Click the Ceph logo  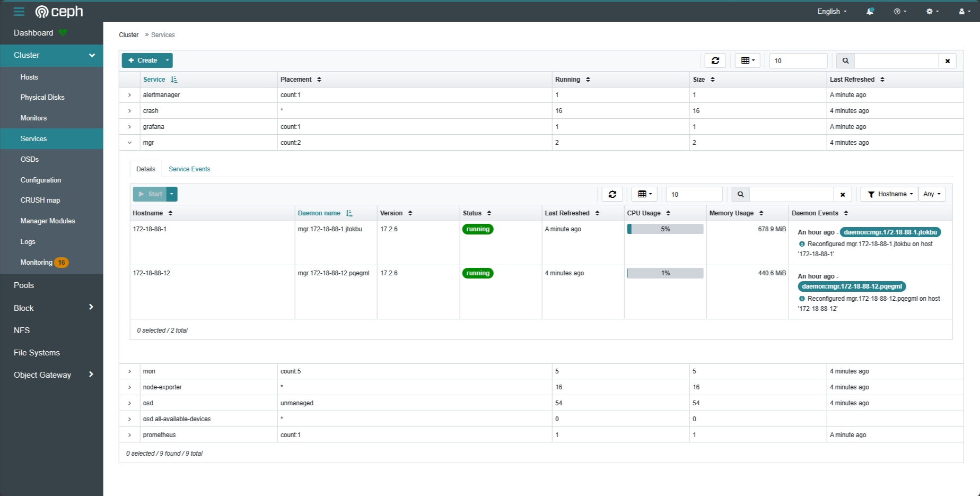point(59,11)
